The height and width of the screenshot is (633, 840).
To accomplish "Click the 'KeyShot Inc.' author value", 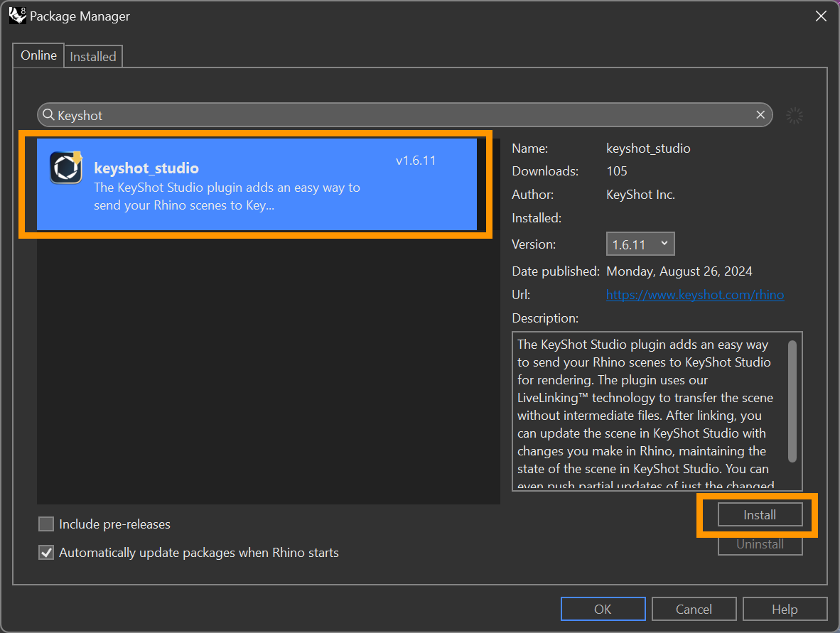I will 641,195.
